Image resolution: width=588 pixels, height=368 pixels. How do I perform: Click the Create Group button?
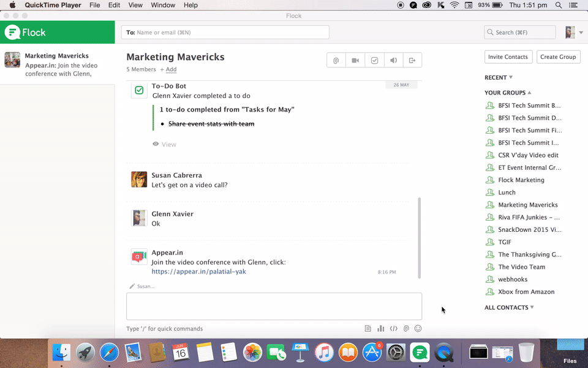pyautogui.click(x=558, y=56)
